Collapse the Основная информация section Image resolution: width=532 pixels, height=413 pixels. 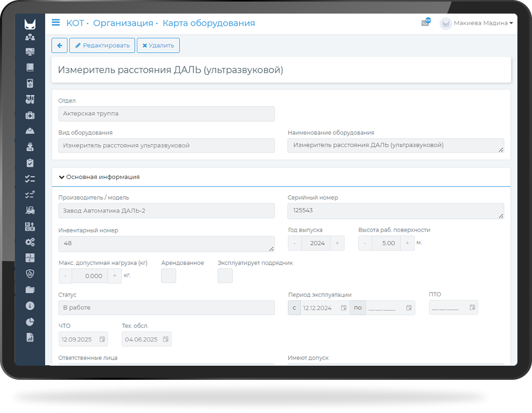pyautogui.click(x=99, y=177)
